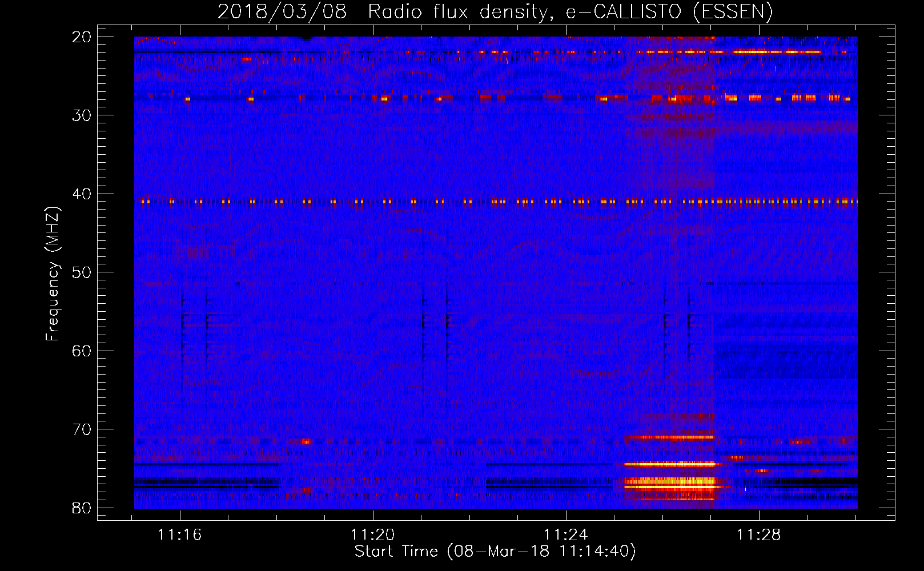Click the 11:24 time tick label
924x571 pixels.
pyautogui.click(x=565, y=535)
